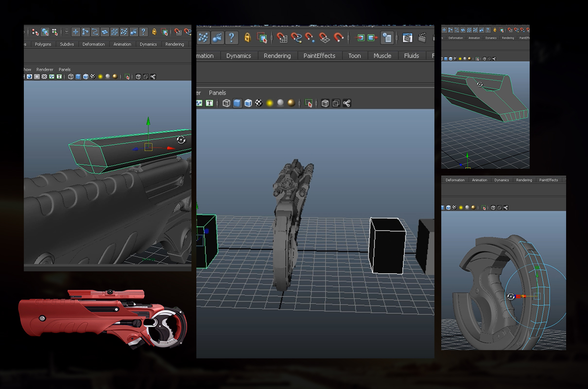Open Animation shelf tab in bottom-right screenshot

480,180
